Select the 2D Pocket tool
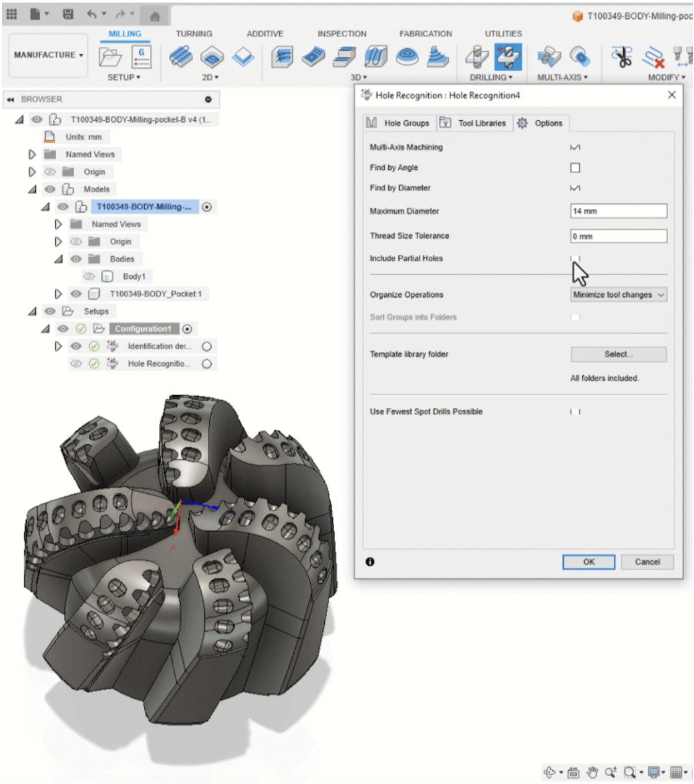 point(212,57)
